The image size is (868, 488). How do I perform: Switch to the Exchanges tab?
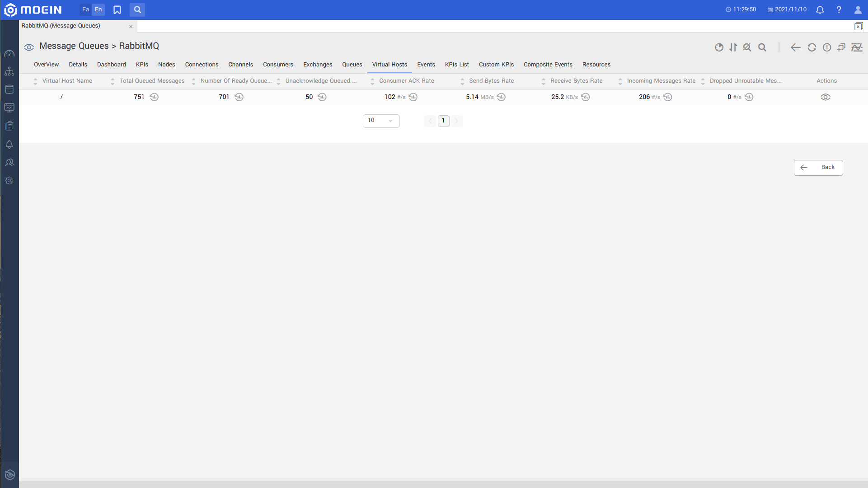coord(318,65)
